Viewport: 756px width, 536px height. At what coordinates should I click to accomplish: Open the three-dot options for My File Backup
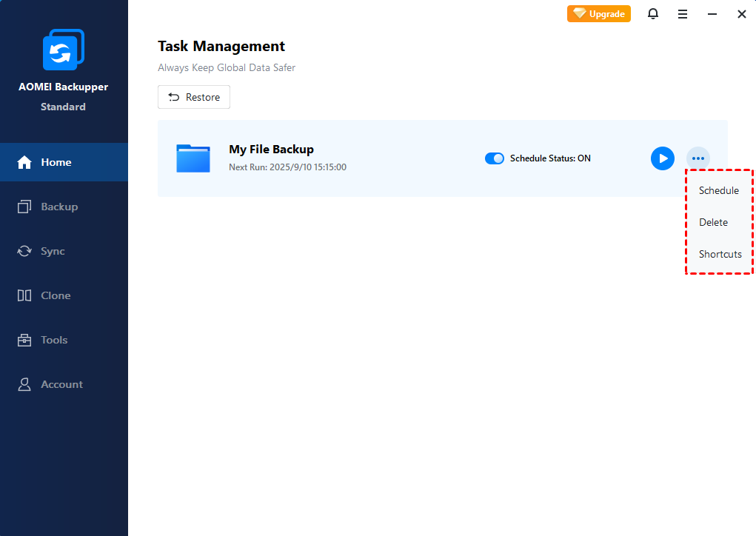(x=698, y=158)
